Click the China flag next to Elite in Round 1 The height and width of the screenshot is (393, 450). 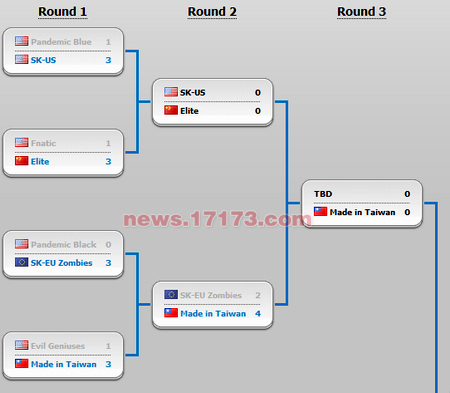(21, 161)
